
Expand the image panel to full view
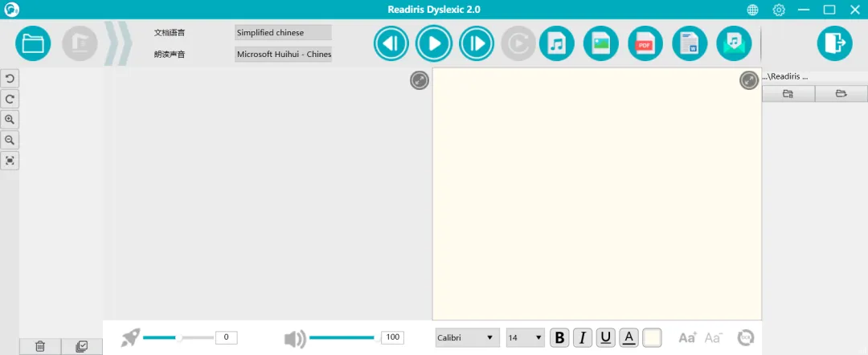point(420,81)
